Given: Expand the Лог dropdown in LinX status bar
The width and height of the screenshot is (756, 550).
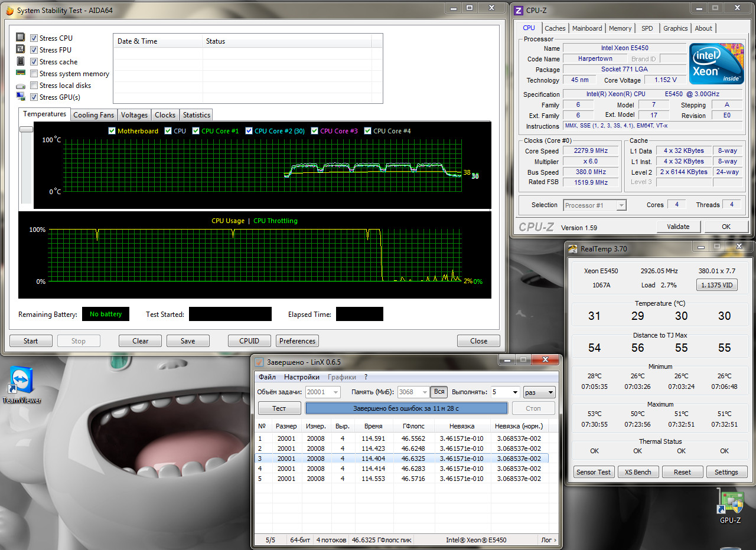Looking at the screenshot, I should (549, 539).
